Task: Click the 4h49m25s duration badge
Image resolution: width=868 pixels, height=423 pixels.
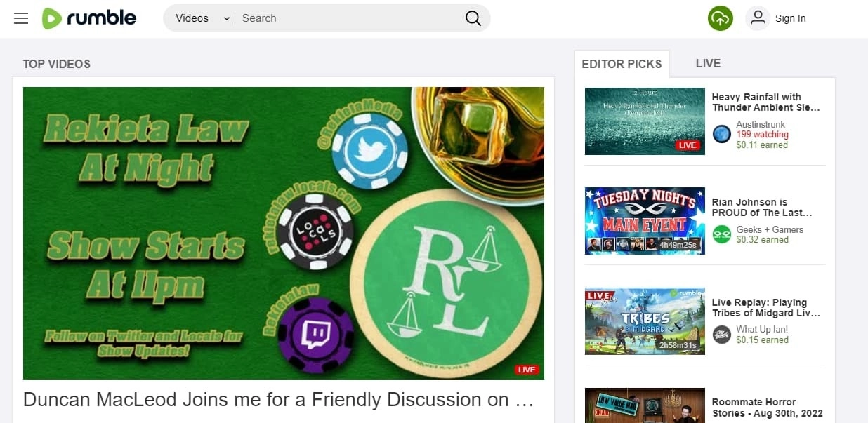Action: (678, 245)
